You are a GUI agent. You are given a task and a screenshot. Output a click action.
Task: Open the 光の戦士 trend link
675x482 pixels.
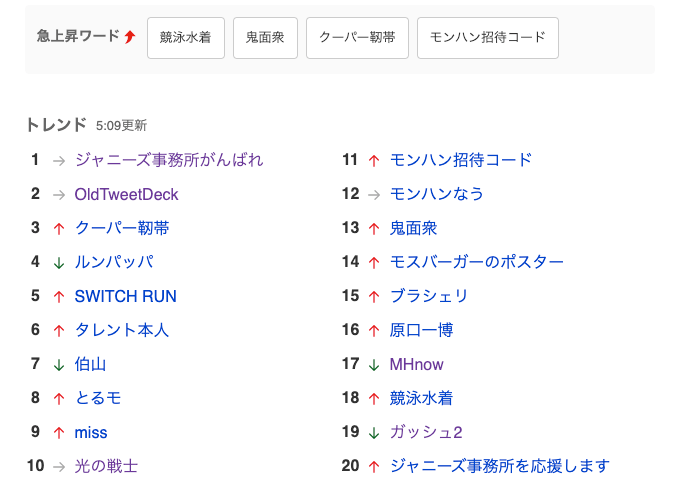pyautogui.click(x=106, y=466)
